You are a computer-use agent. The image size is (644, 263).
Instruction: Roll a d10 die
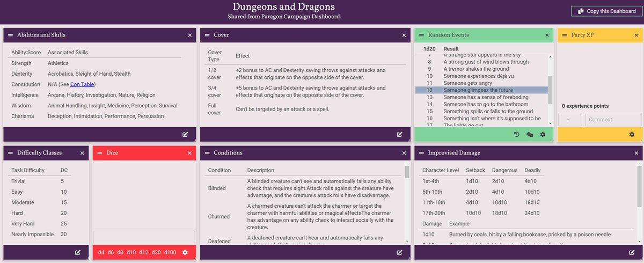pyautogui.click(x=131, y=252)
